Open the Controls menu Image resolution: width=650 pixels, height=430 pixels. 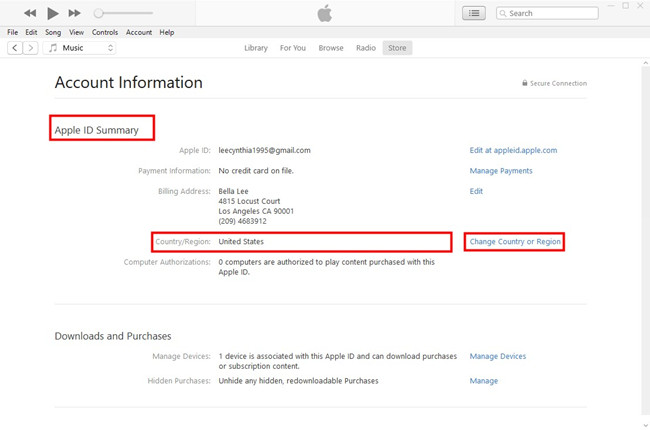[105, 32]
